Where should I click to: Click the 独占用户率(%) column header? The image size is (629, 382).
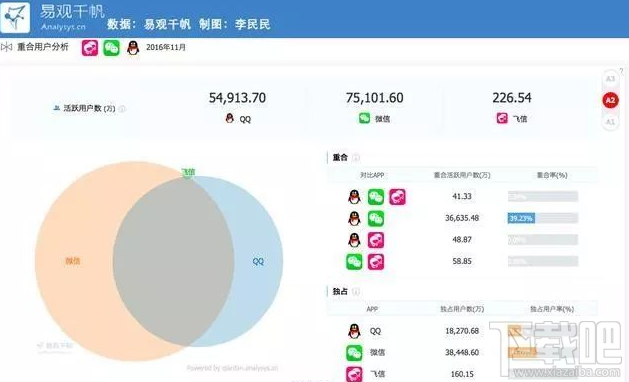pyautogui.click(x=552, y=309)
